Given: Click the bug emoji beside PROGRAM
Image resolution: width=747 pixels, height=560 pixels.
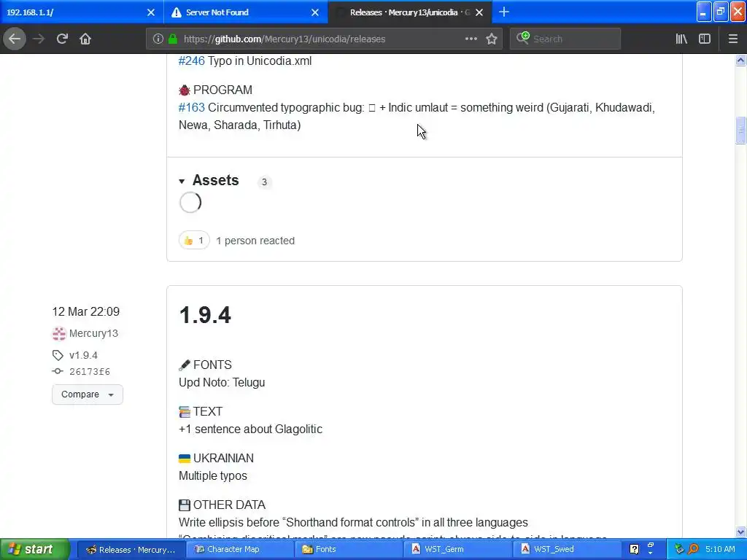Looking at the screenshot, I should point(185,90).
